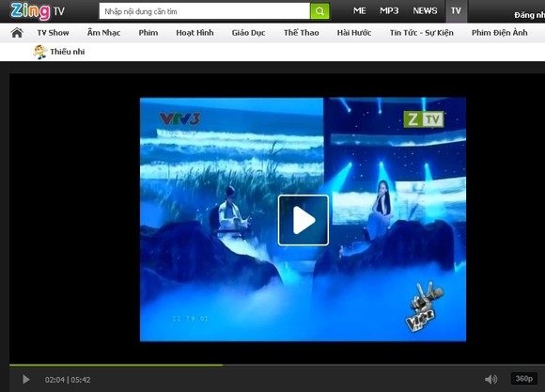Click the green search magnifier button
545x392 pixels.
[319, 11]
